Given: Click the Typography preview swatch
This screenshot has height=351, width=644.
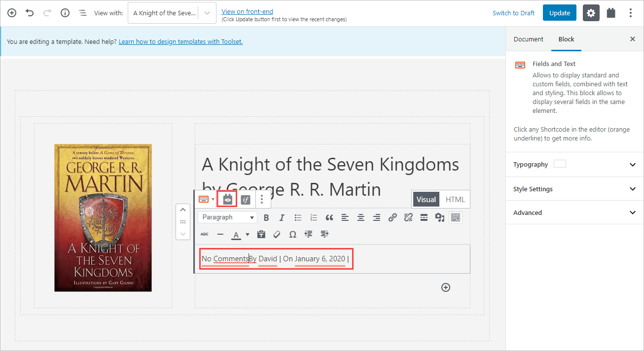Looking at the screenshot, I should (560, 164).
